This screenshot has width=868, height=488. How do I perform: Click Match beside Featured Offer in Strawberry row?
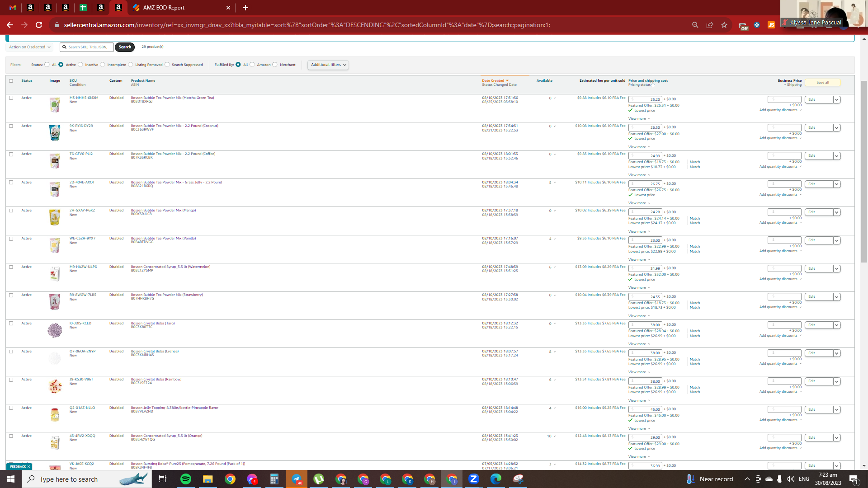pyautogui.click(x=695, y=303)
